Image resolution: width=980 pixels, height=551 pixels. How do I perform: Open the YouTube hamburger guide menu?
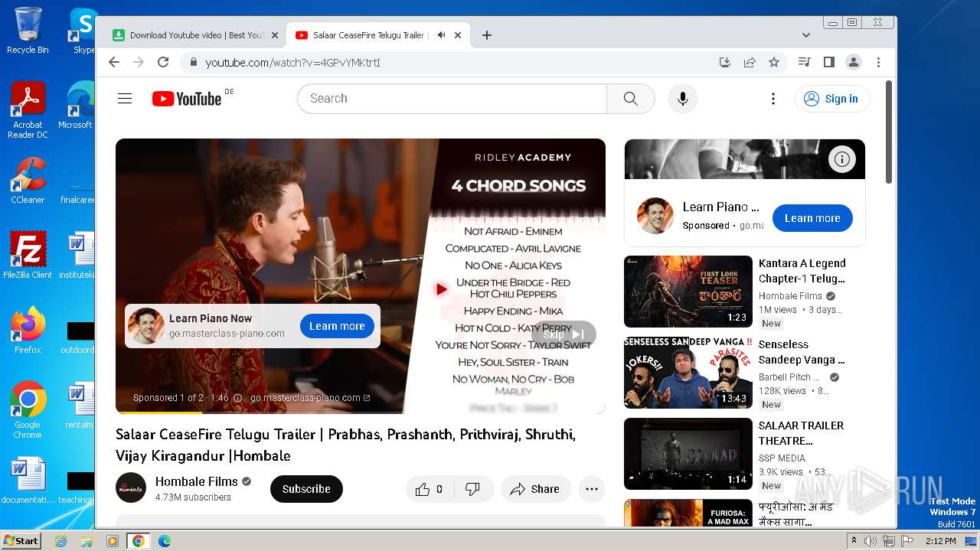[125, 99]
